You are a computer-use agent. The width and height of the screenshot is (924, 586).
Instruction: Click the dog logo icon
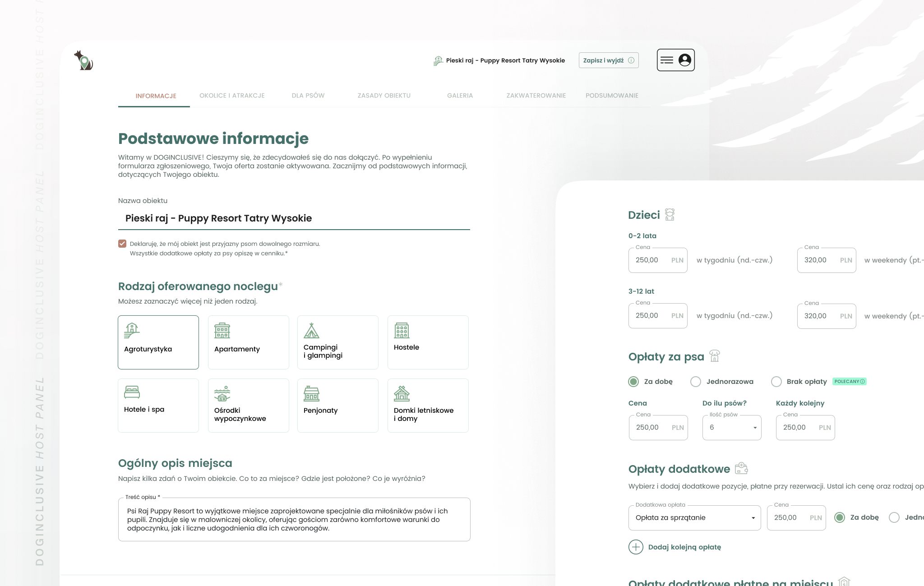pyautogui.click(x=83, y=60)
